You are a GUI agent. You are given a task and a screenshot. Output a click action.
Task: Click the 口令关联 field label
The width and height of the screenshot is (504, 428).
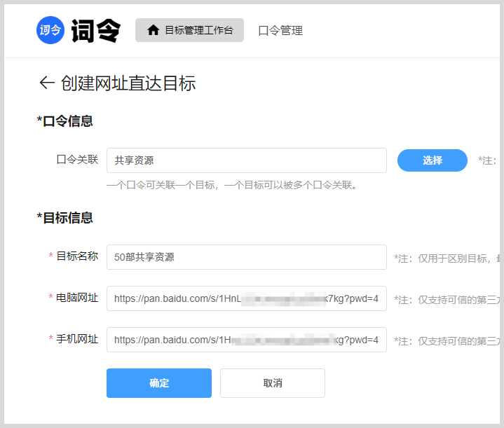tap(77, 160)
